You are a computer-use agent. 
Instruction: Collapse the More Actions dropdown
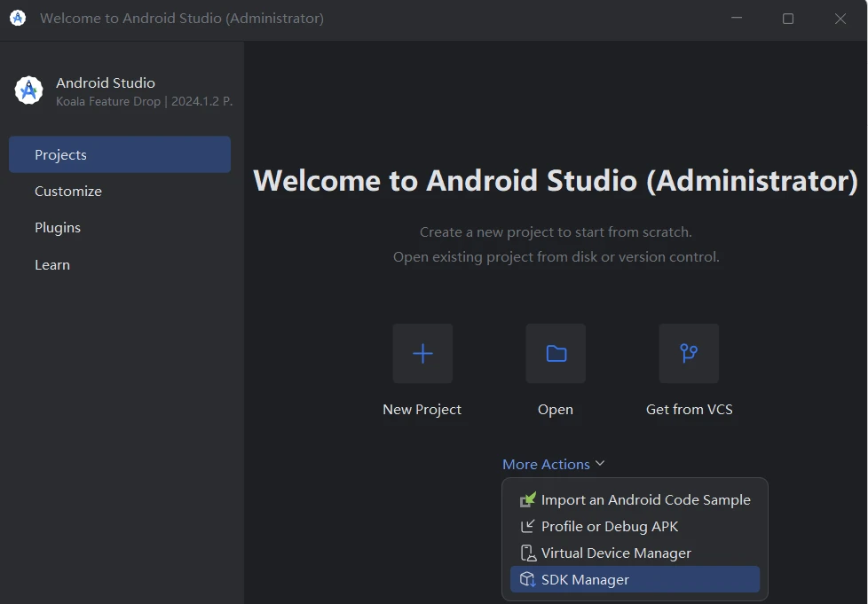(553, 464)
